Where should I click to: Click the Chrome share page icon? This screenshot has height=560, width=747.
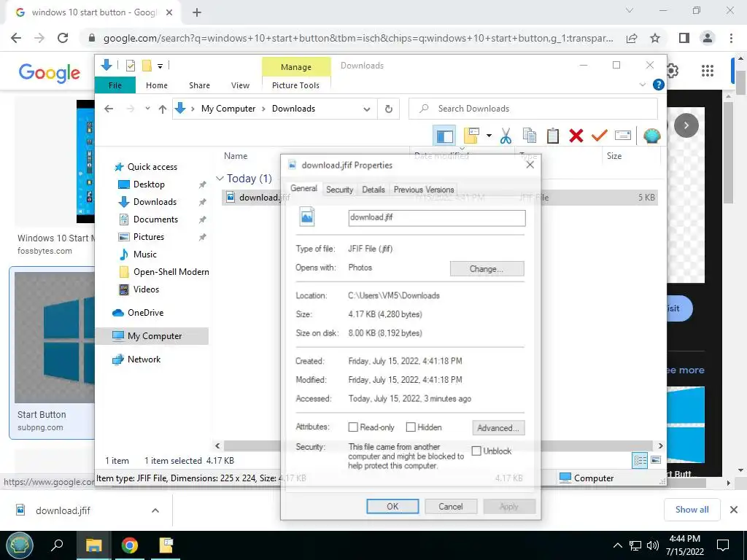click(632, 38)
